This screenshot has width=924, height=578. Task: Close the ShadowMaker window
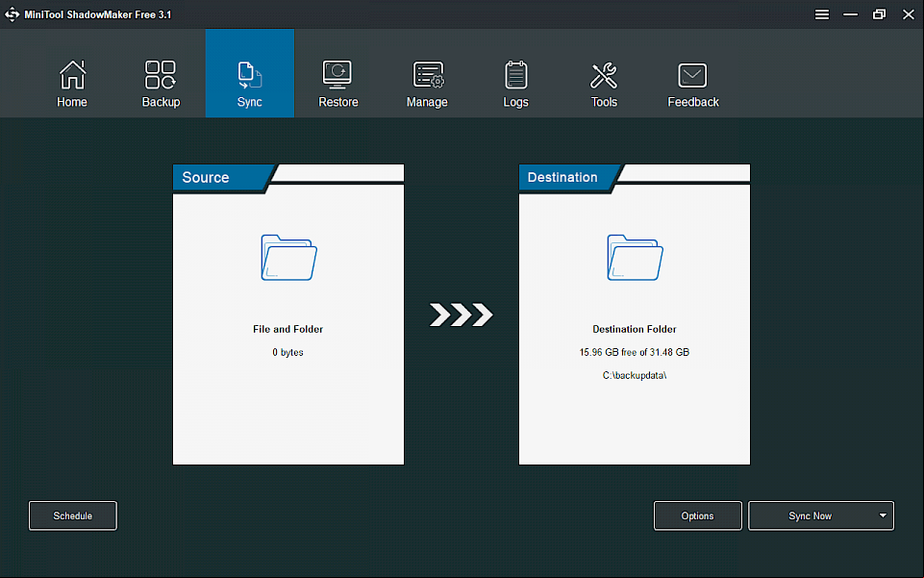pyautogui.click(x=908, y=14)
